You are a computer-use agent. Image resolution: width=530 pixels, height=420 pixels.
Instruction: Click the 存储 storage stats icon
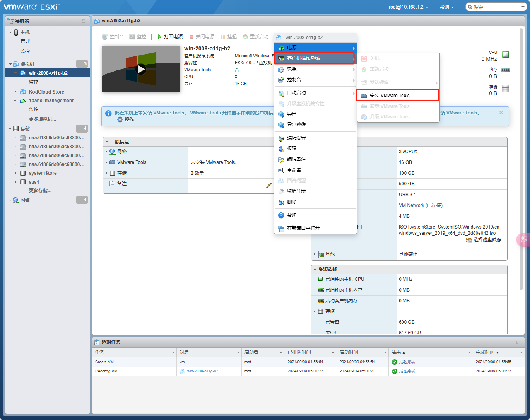coord(506,89)
